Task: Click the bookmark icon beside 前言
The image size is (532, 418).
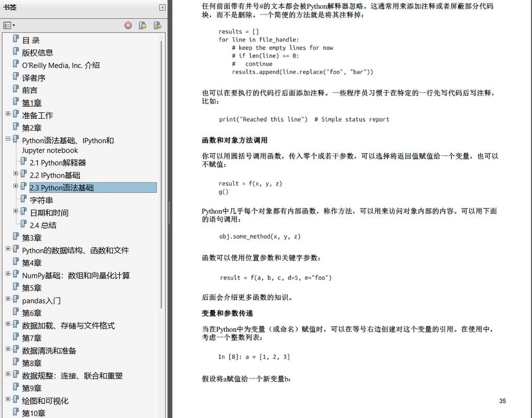Action: point(17,89)
